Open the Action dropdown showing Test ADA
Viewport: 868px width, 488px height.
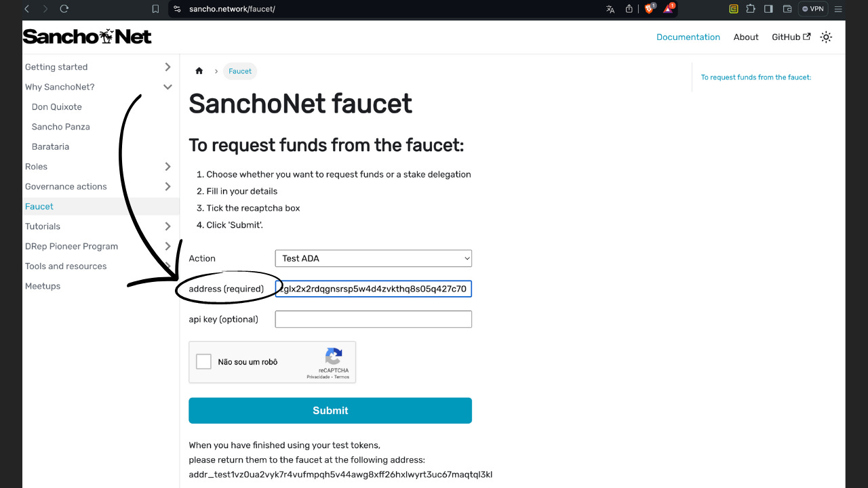pyautogui.click(x=373, y=258)
